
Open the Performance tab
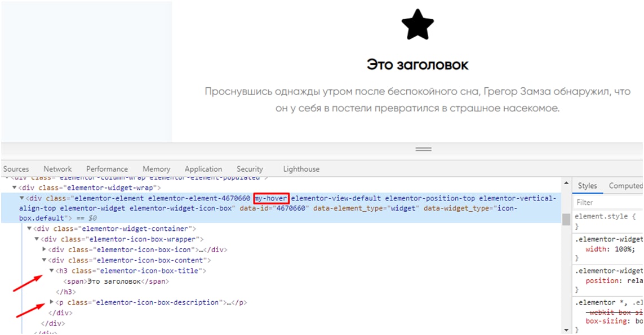click(107, 169)
